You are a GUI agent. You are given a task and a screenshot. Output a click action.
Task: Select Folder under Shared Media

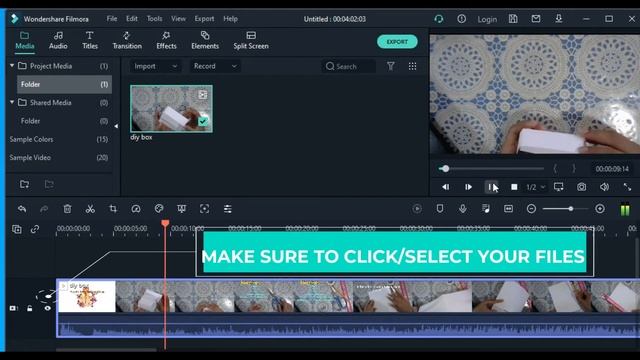(64, 121)
